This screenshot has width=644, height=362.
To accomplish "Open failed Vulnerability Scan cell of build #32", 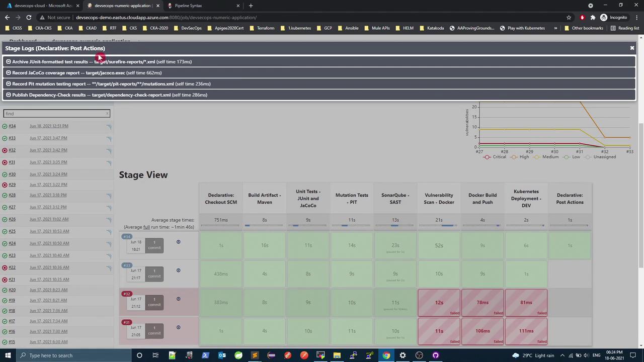I will click(x=439, y=303).
